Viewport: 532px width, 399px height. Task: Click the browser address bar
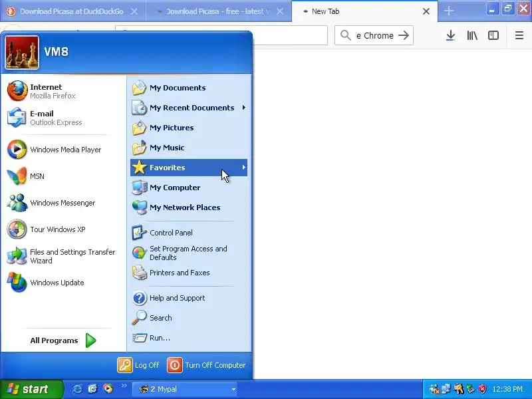290,35
